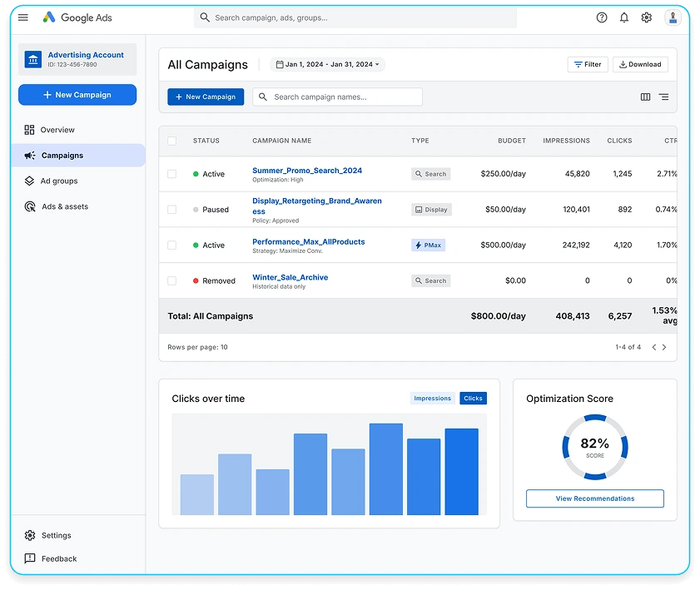Screen dimensions: 700x590
Task: Click the last bar in Clicks chart
Action: tap(462, 472)
